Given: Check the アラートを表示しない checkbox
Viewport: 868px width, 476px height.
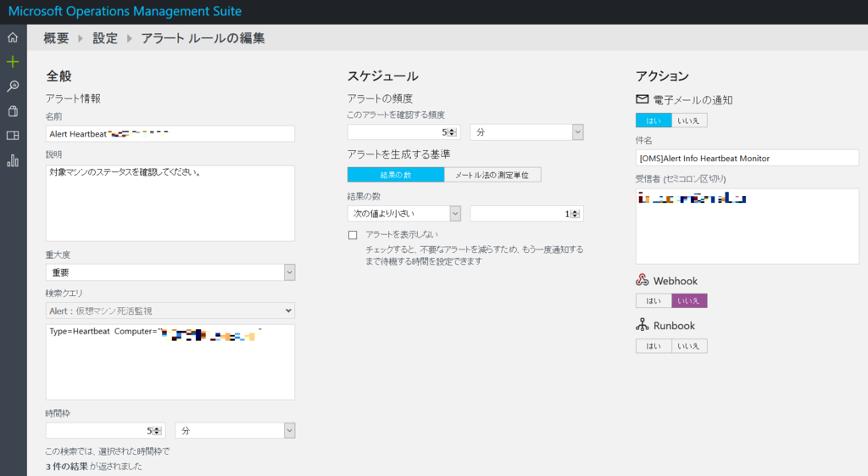Looking at the screenshot, I should (353, 235).
